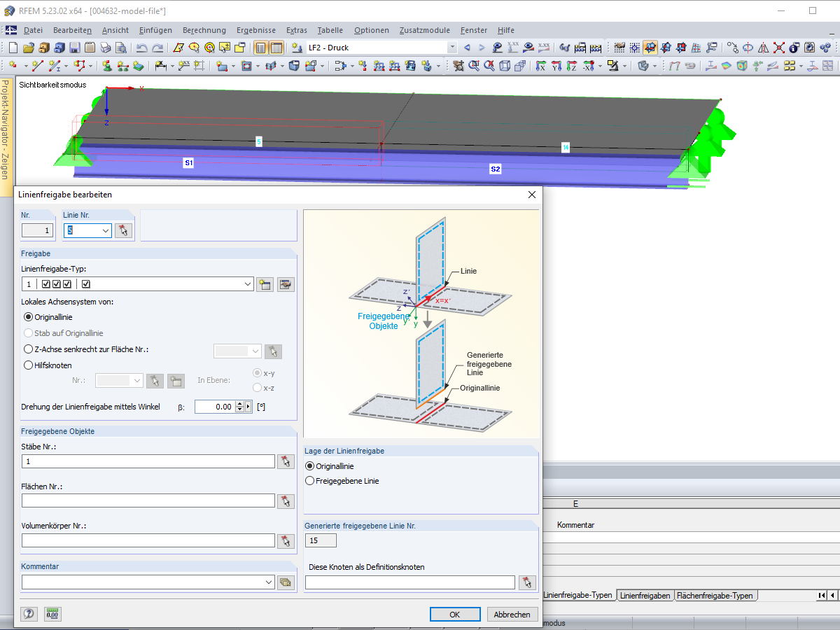Viewport: 840px width, 630px height.
Task: Pick line number graphically in dialog
Action: point(123,230)
